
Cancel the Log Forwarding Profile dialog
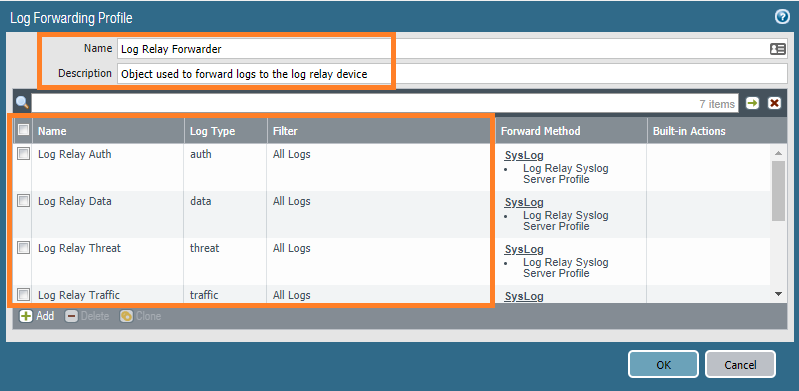(740, 364)
